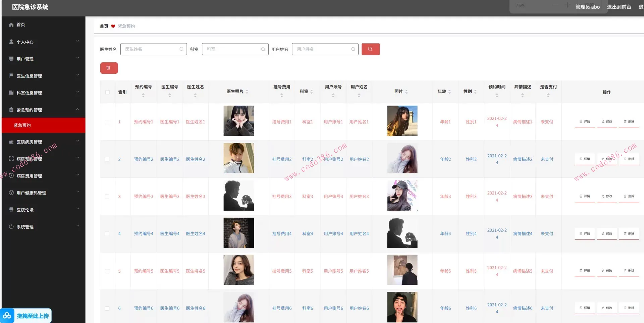The width and height of the screenshot is (644, 323).
Task: Select checkbox for row 6
Action: tap(107, 308)
